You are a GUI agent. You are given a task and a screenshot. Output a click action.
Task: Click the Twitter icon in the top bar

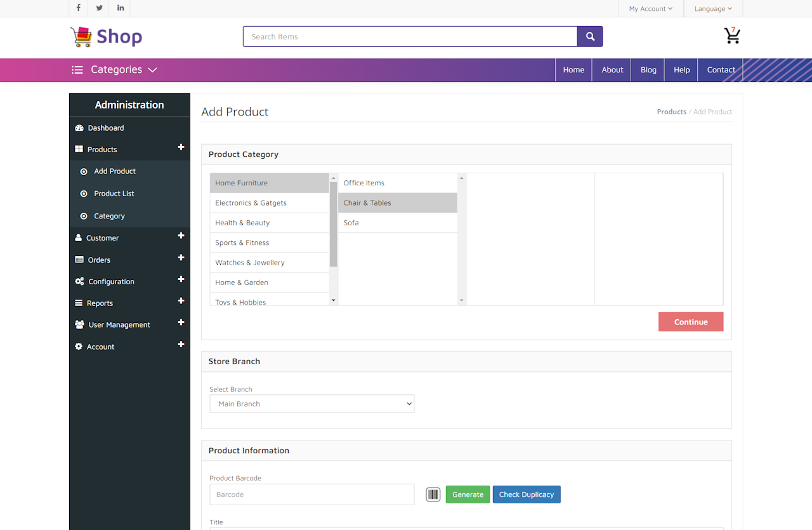(99, 8)
